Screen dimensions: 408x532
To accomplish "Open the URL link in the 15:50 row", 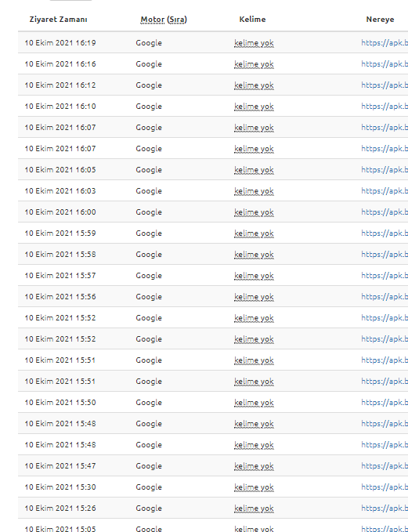I will click(x=385, y=403).
